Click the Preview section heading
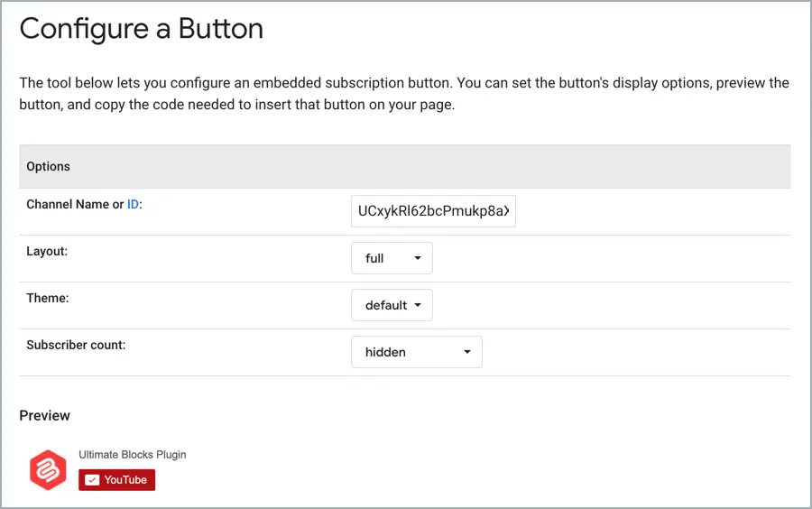Screen dimensions: 812x509 [45, 416]
